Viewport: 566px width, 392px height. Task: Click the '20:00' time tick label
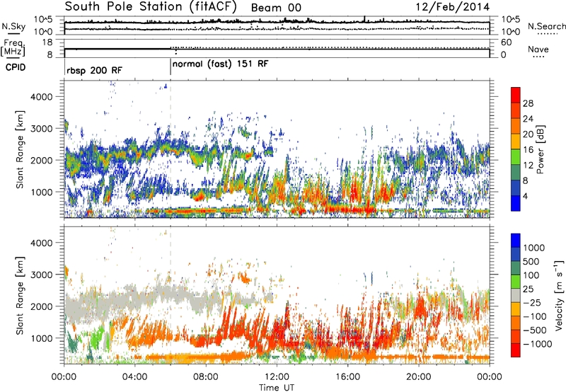pos(419,377)
